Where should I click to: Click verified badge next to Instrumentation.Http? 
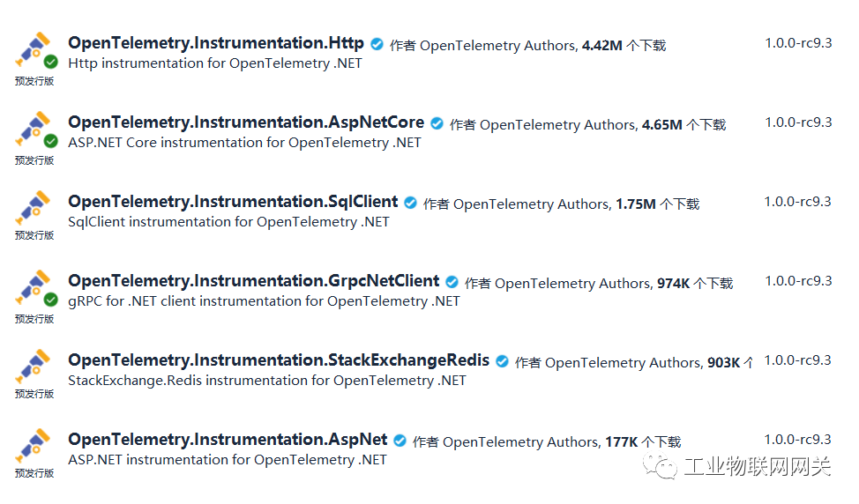pos(377,44)
